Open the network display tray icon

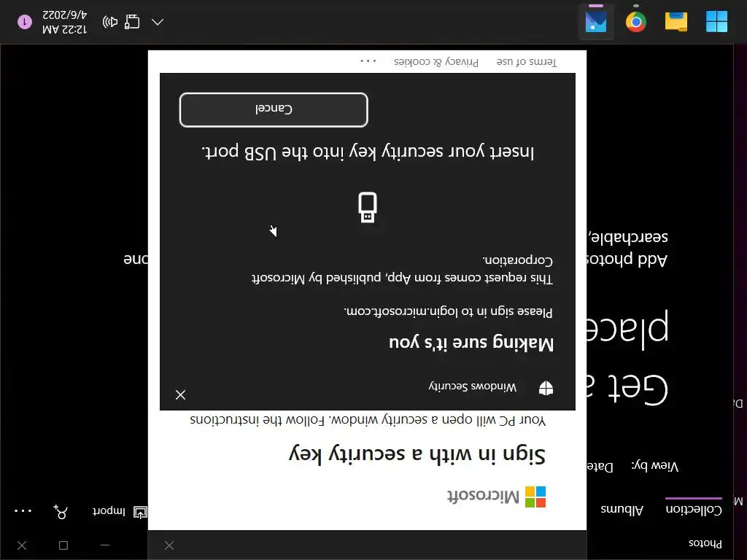pos(132,22)
